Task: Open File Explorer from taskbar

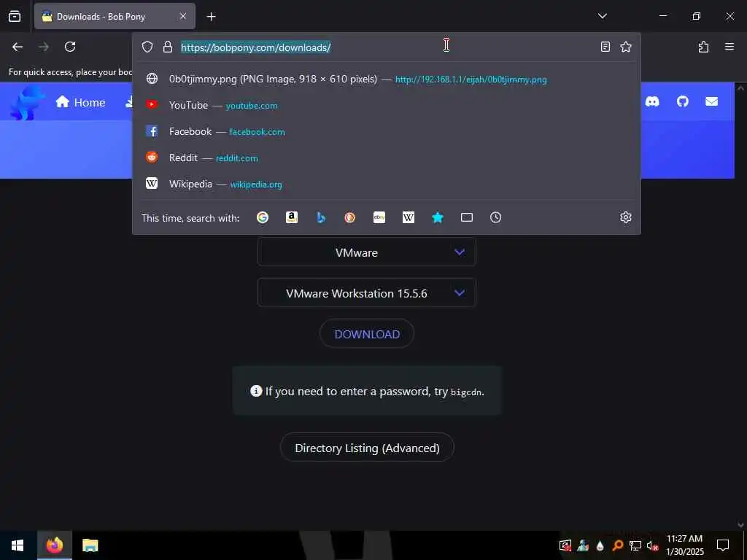Action: click(90, 545)
